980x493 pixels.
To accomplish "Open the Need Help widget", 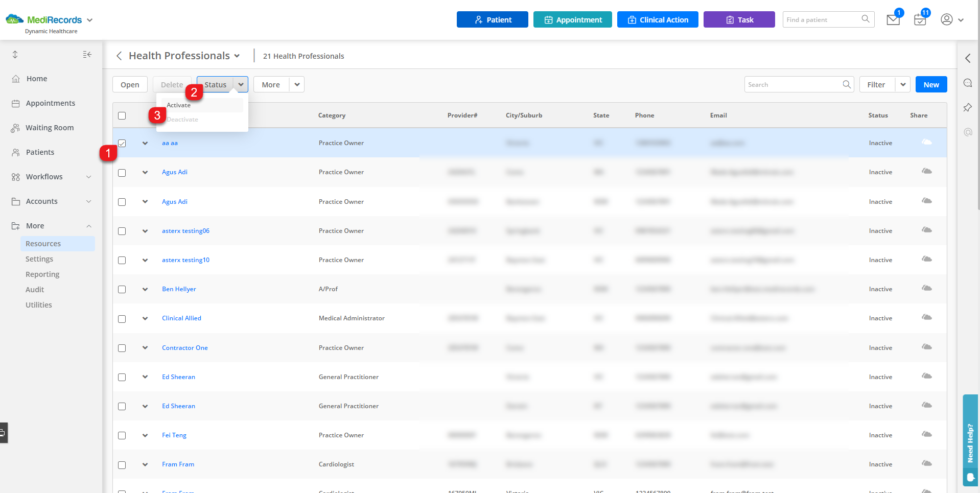I will (x=970, y=440).
